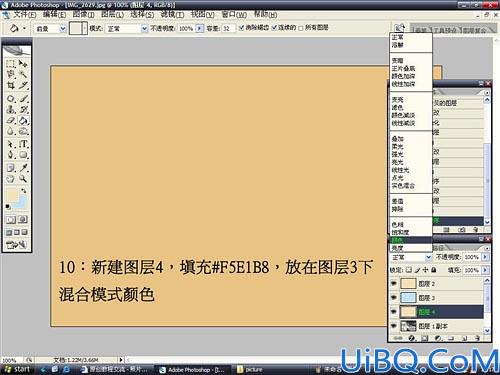
Task: Select the Paint Bucket tool in toolbox
Action: coord(24,120)
